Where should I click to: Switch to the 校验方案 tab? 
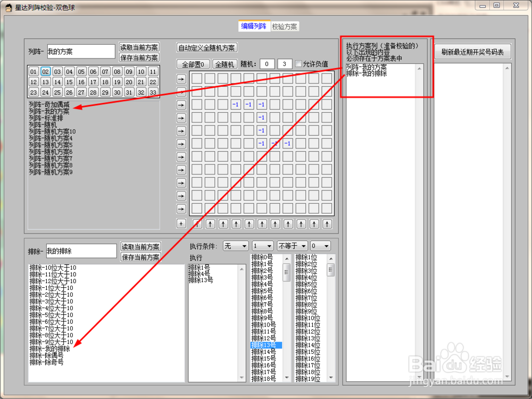(285, 27)
